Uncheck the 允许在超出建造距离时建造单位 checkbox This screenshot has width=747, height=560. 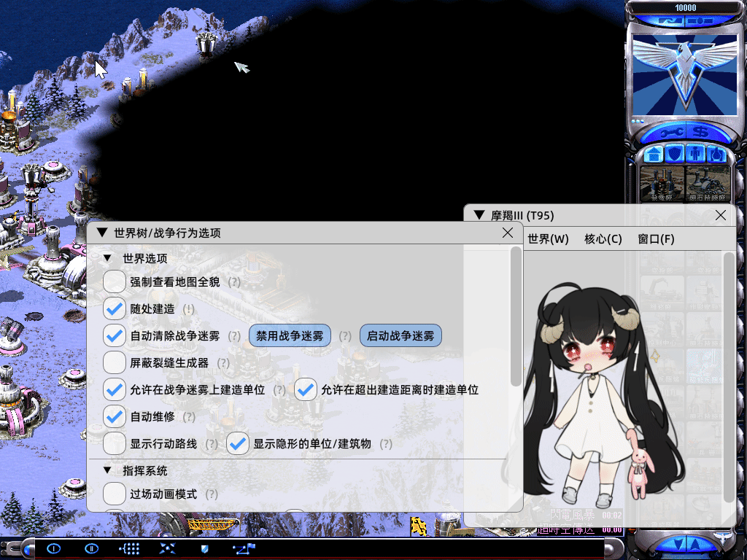point(306,390)
